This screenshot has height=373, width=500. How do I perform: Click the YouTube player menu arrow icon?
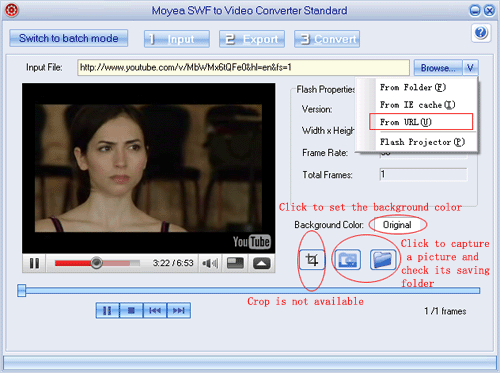point(261,263)
